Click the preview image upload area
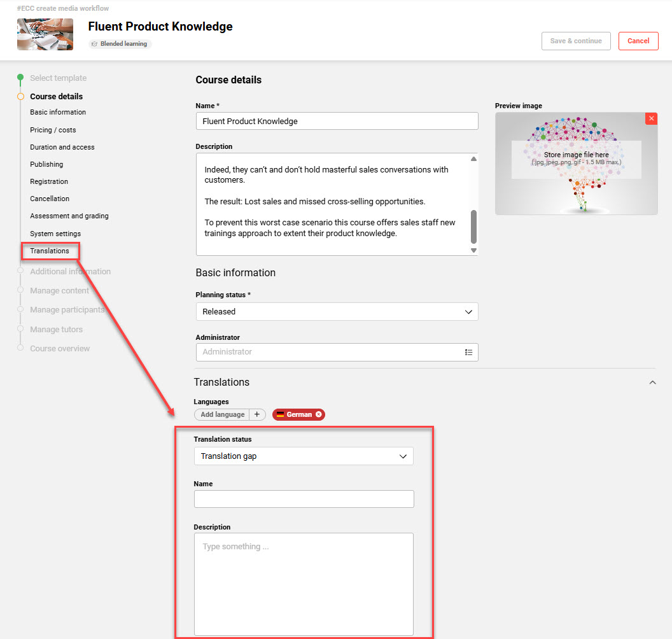 point(576,158)
